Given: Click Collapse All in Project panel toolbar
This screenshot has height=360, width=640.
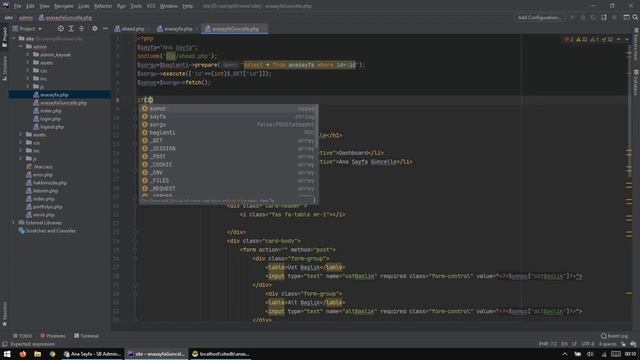Looking at the screenshot, I should 82,29.
